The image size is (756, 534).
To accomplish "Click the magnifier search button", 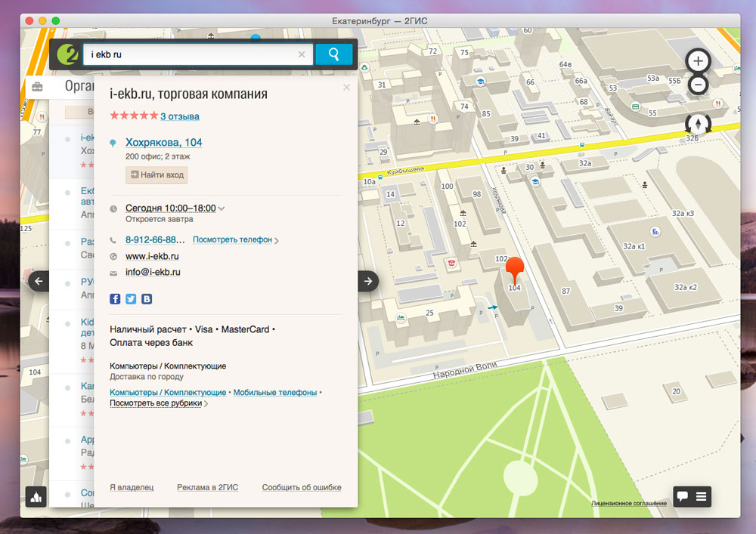I will point(334,54).
